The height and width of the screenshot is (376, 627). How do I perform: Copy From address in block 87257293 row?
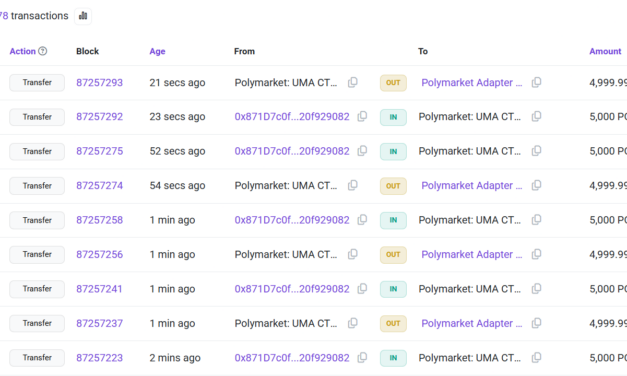click(x=353, y=82)
